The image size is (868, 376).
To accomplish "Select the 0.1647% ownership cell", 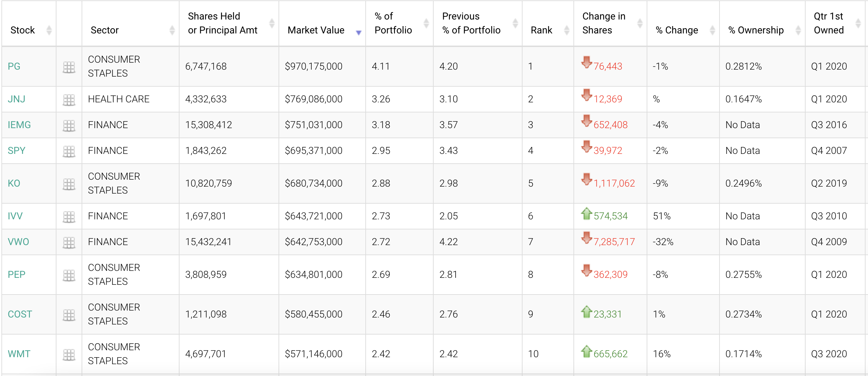I will (762, 99).
